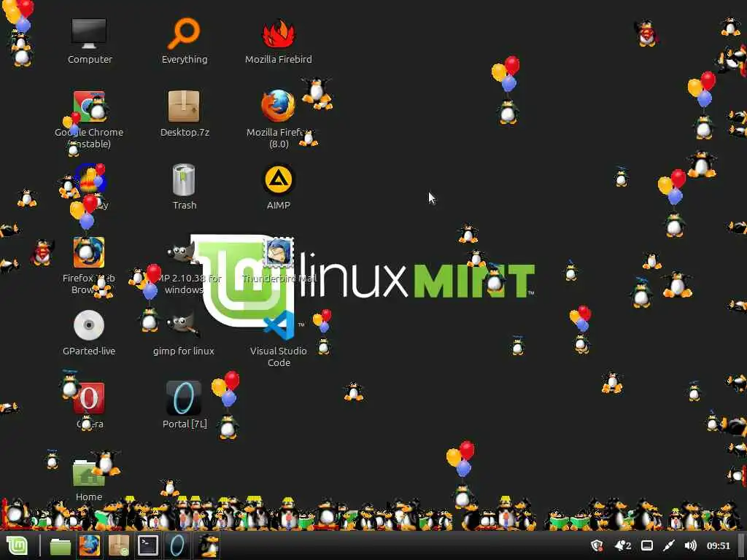The width and height of the screenshot is (747, 560).
Task: Switch to the archive package taskbar item
Action: click(119, 545)
